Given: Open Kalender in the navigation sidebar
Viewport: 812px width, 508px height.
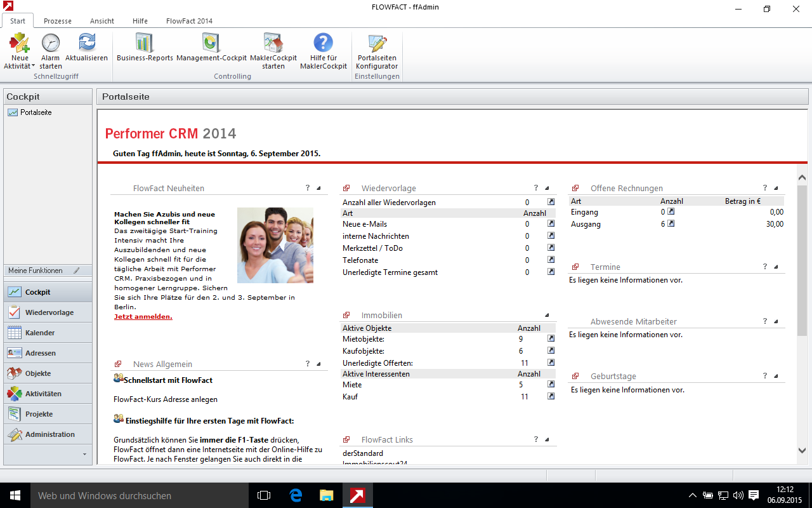Looking at the screenshot, I should pos(40,333).
